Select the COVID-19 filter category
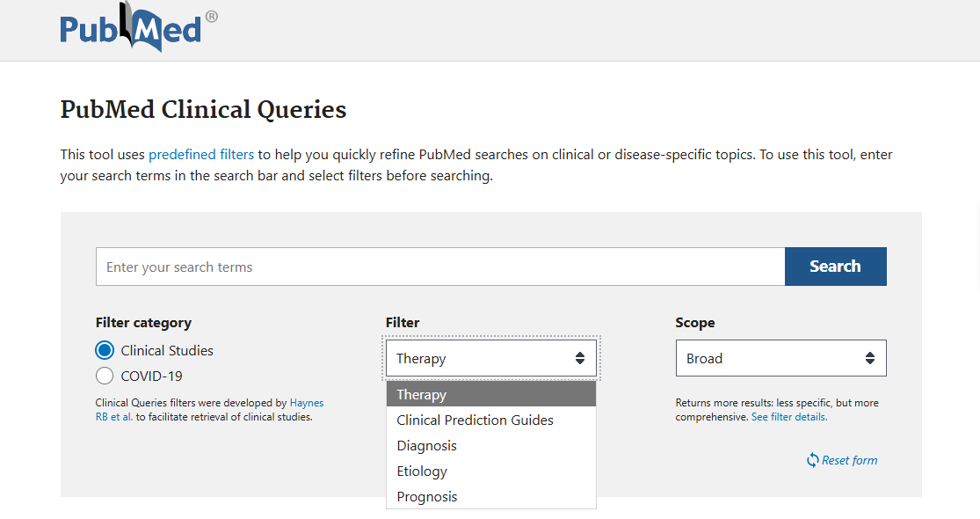This screenshot has width=980, height=519. point(105,376)
